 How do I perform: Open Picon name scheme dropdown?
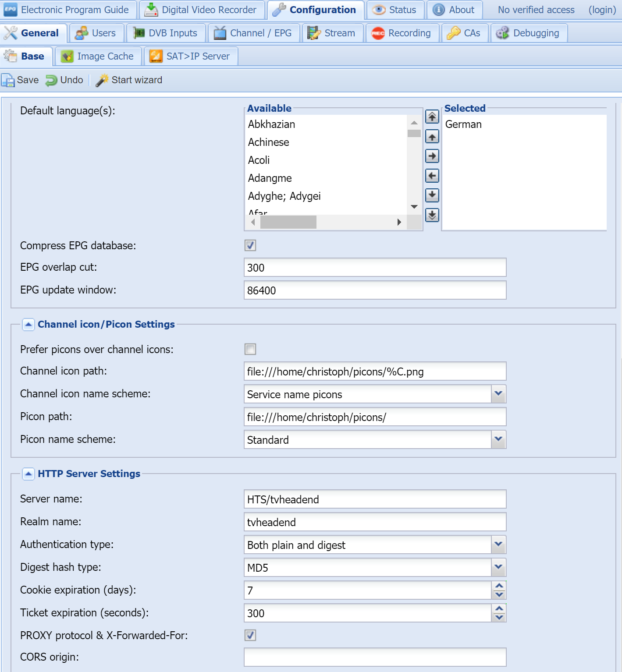point(498,439)
